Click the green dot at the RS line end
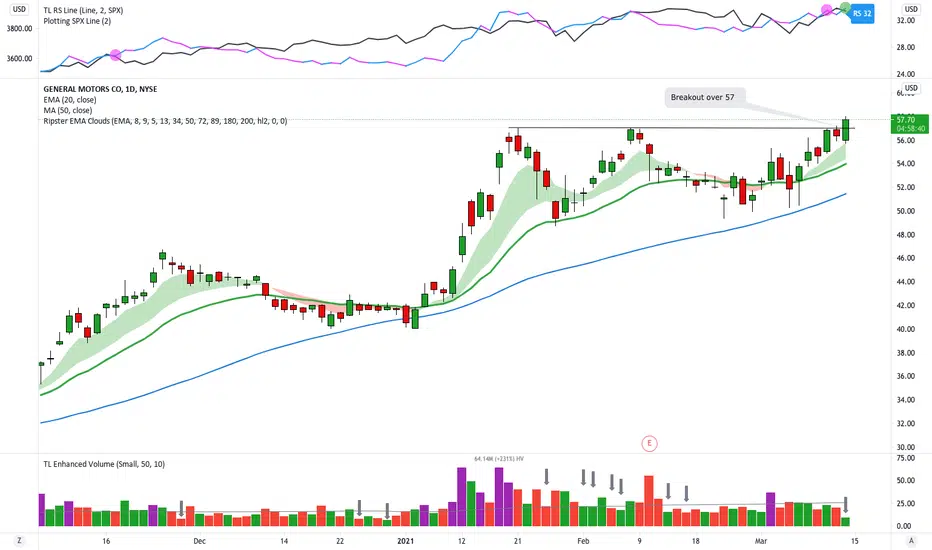Image resolution: width=932 pixels, height=550 pixels. click(x=845, y=8)
